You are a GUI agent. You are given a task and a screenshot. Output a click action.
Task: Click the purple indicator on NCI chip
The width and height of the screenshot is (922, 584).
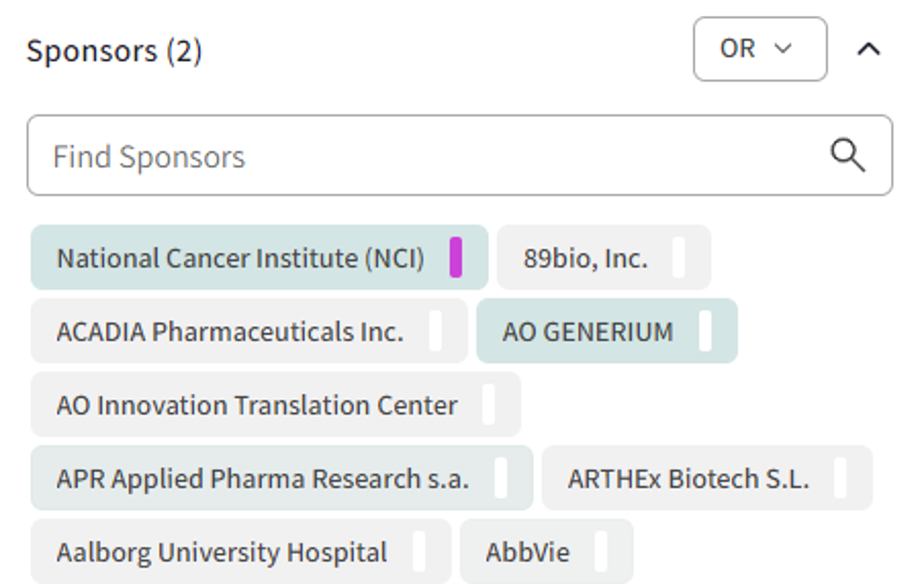(456, 258)
